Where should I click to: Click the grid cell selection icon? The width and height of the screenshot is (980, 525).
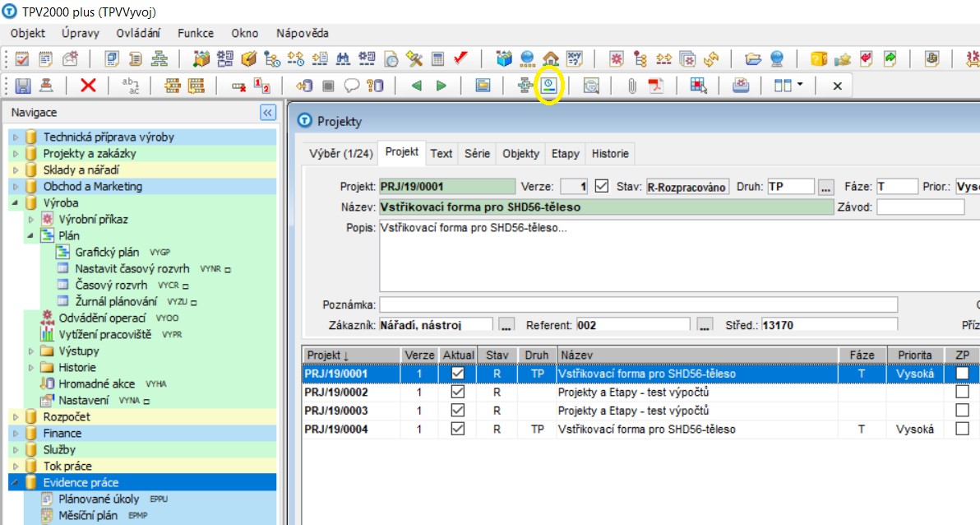point(698,86)
